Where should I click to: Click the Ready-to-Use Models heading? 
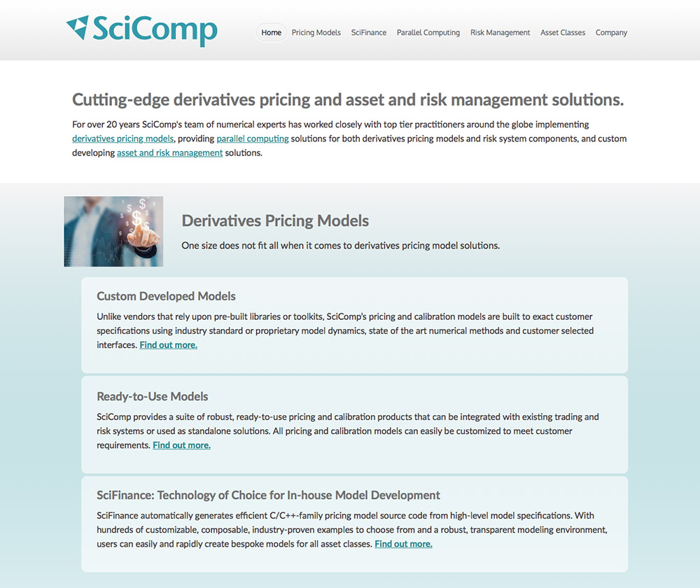tap(152, 396)
